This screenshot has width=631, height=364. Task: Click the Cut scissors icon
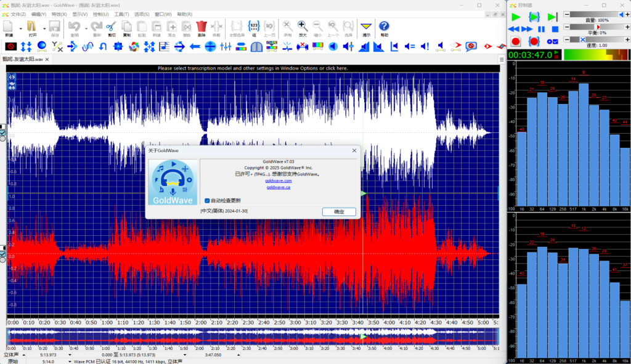point(111,26)
